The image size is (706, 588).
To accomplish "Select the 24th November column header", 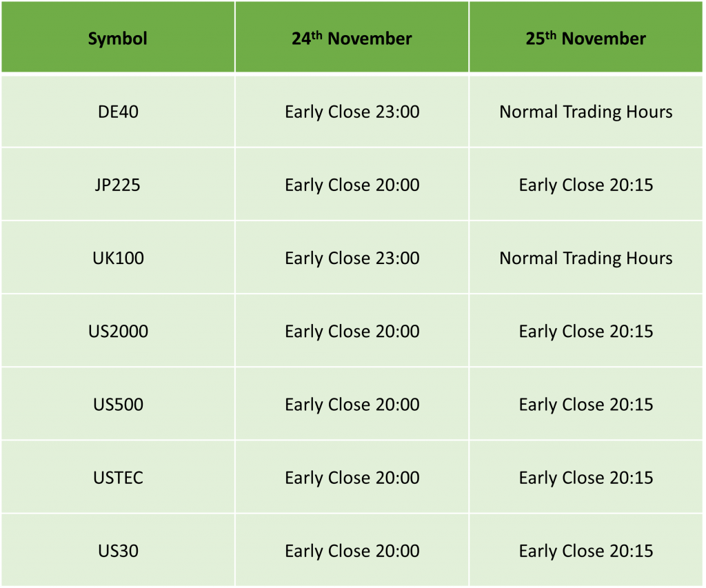I will [x=352, y=37].
